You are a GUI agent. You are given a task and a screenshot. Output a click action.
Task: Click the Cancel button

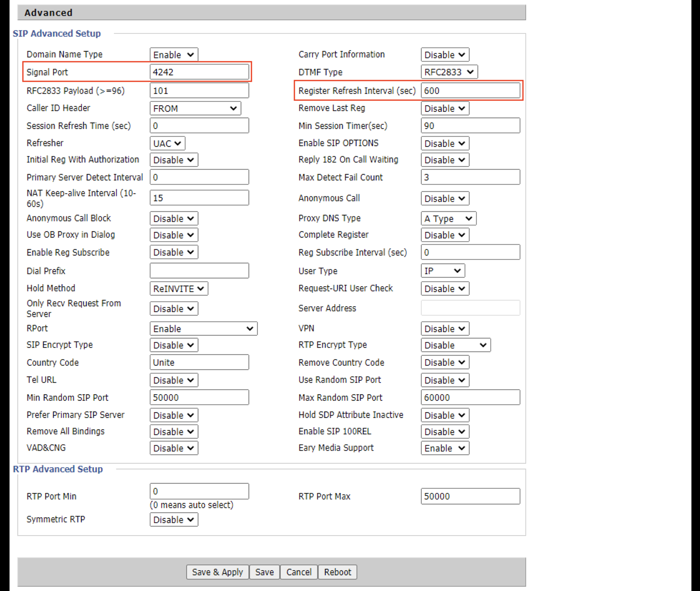(299, 572)
